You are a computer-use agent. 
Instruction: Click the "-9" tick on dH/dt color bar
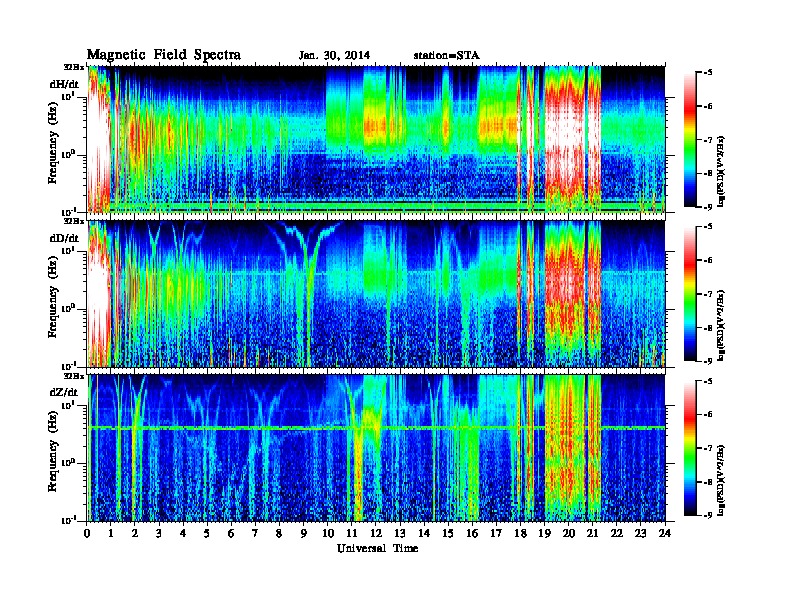(x=708, y=207)
